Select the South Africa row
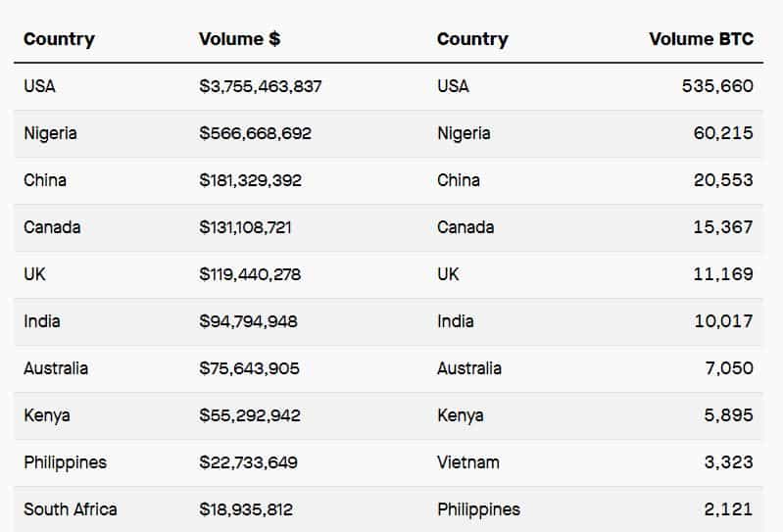The width and height of the screenshot is (783, 532). click(388, 509)
